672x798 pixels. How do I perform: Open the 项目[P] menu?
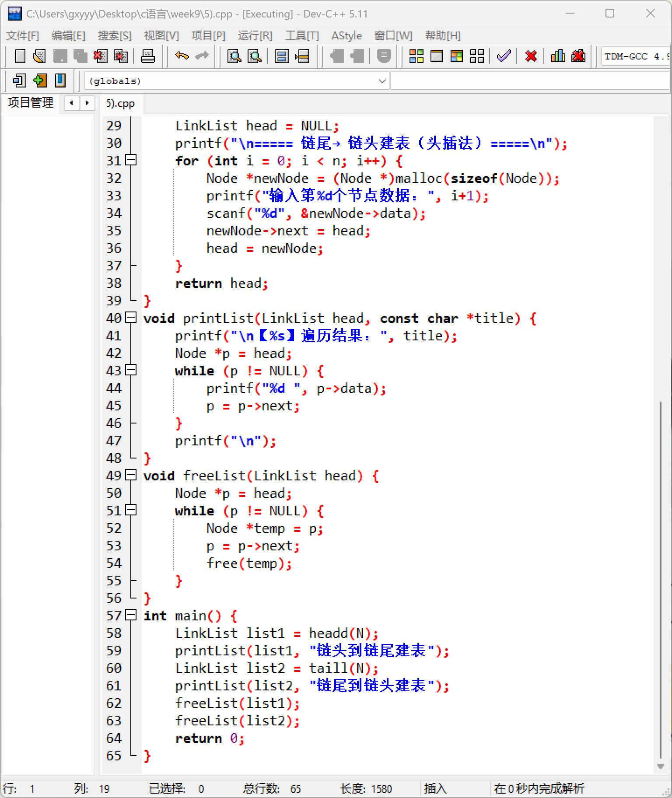[x=208, y=35]
